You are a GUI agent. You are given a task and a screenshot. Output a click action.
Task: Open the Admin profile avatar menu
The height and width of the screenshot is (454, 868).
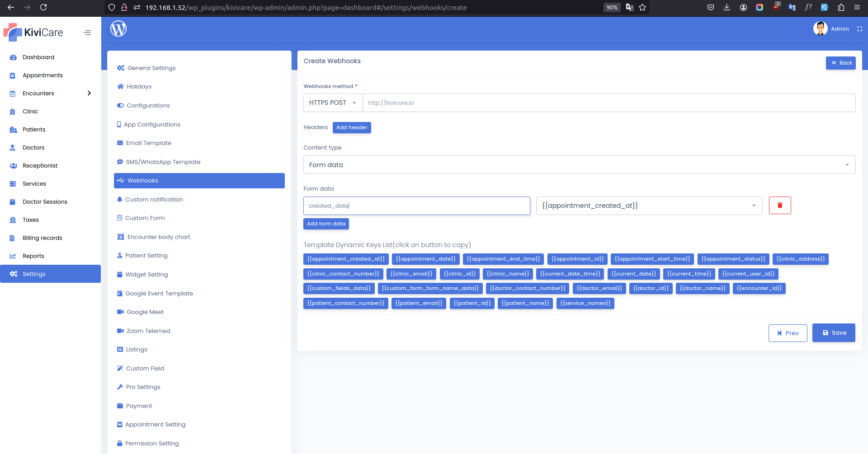click(821, 28)
